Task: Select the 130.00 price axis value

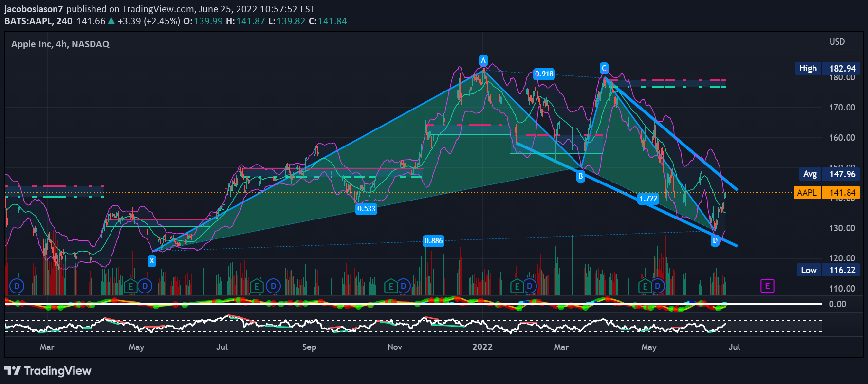Action: tap(842, 228)
